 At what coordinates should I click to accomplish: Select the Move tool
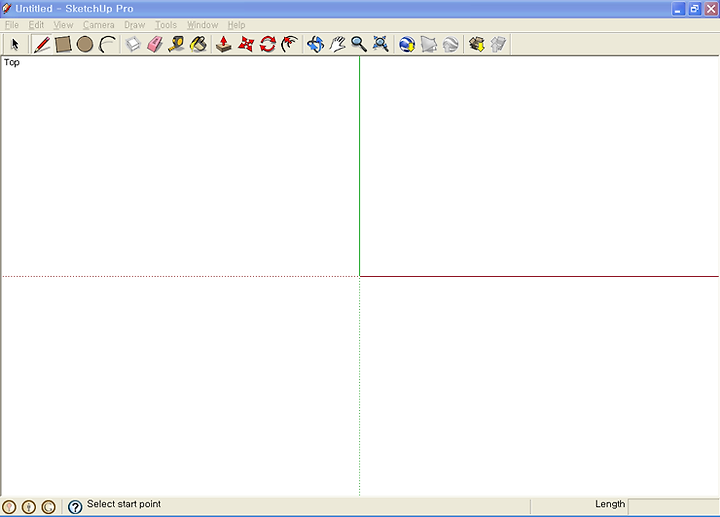pyautogui.click(x=246, y=45)
